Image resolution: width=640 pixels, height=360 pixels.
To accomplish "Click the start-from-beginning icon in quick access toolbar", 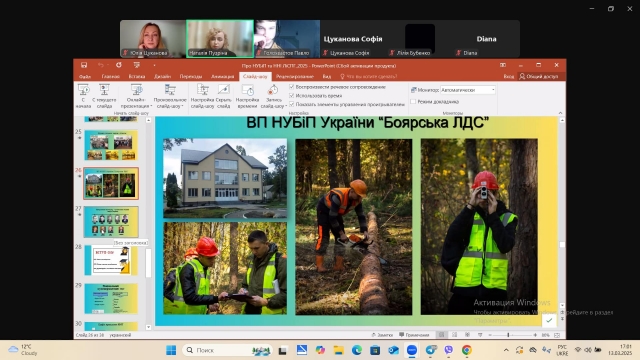I will (137, 65).
